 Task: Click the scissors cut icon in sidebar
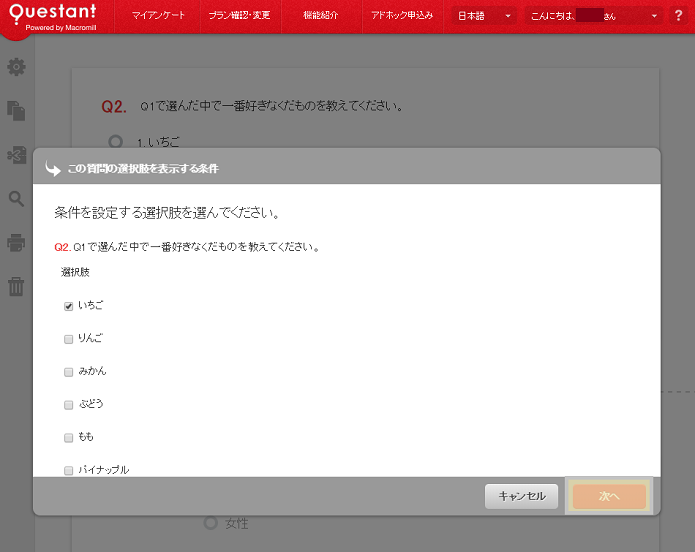pos(16,154)
